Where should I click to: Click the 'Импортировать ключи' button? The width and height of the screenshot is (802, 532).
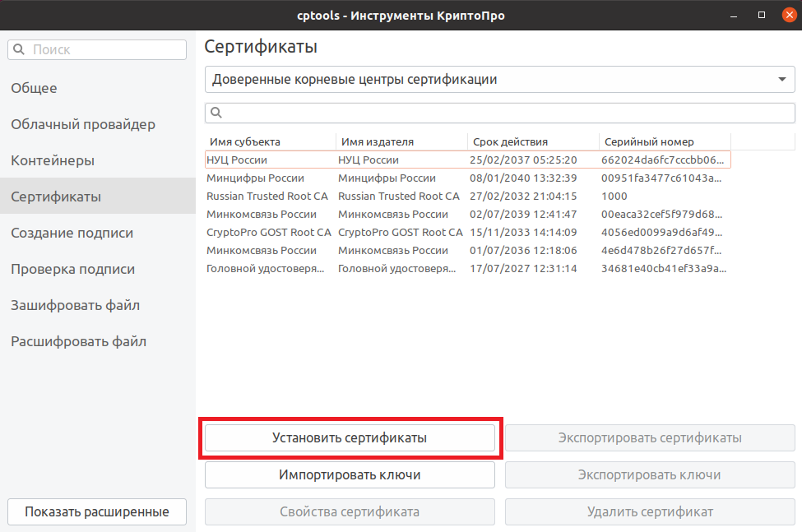click(x=350, y=474)
